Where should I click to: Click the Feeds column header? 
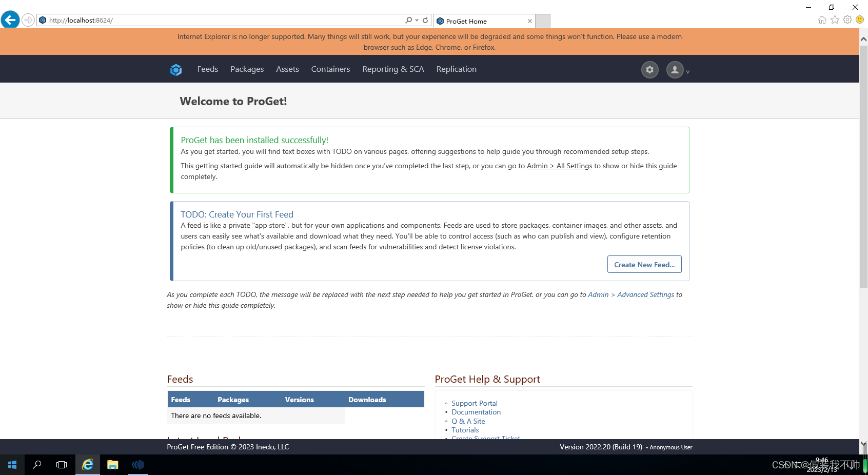pos(181,400)
